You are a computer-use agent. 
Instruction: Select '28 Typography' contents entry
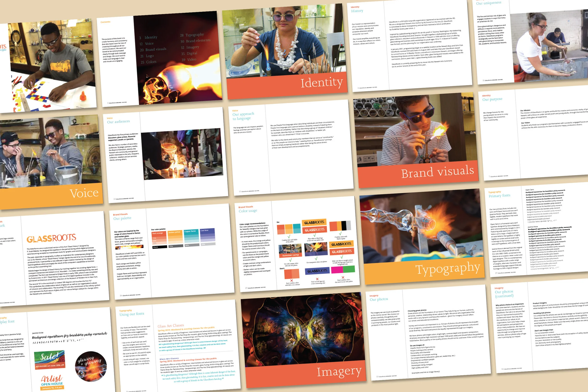tap(192, 35)
